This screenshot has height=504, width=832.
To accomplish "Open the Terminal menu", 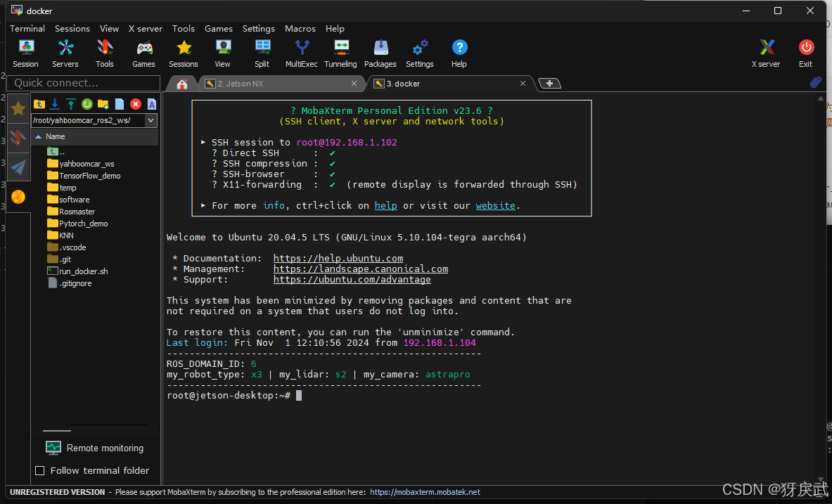I will click(x=27, y=29).
